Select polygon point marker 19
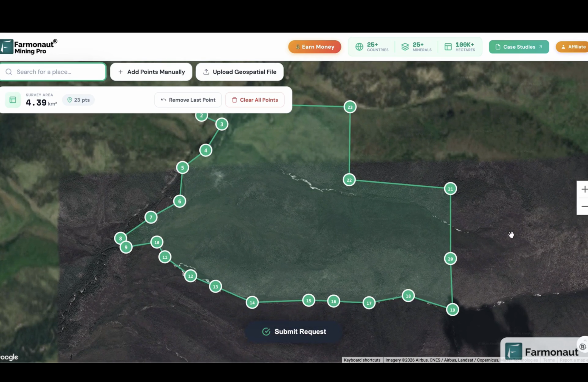Screen dimensions: 588x382 coord(453,310)
